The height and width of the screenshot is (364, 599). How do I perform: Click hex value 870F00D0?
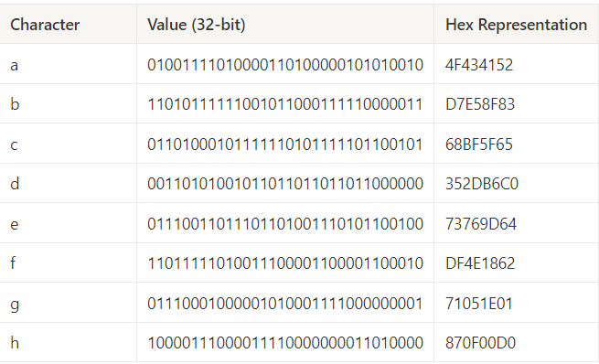(481, 343)
